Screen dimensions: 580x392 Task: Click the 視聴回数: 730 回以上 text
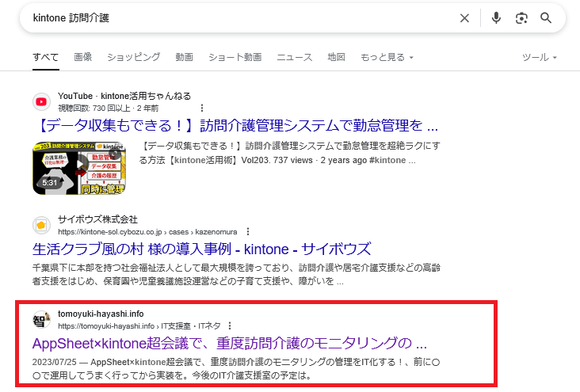point(94,108)
